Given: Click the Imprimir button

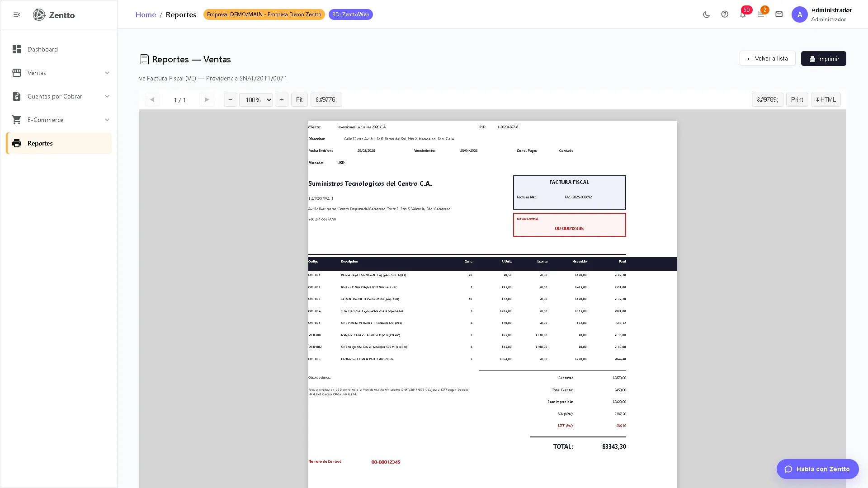Looking at the screenshot, I should click(x=824, y=59).
